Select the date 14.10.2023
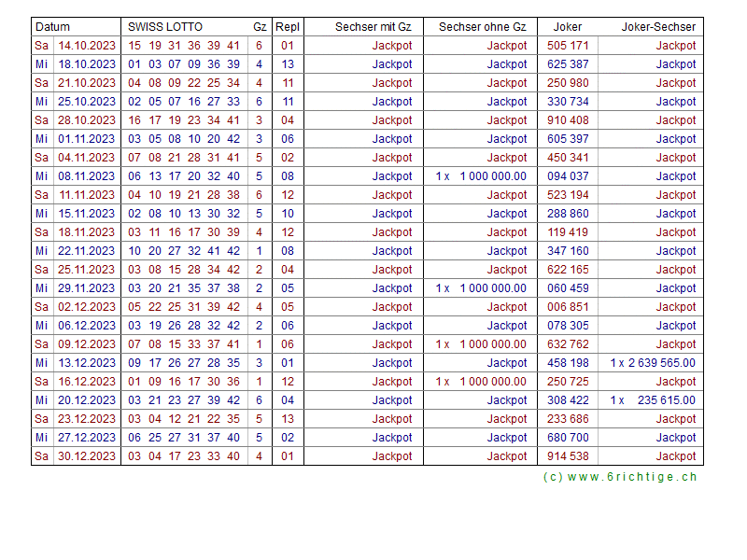The width and height of the screenshot is (747, 560). (87, 46)
